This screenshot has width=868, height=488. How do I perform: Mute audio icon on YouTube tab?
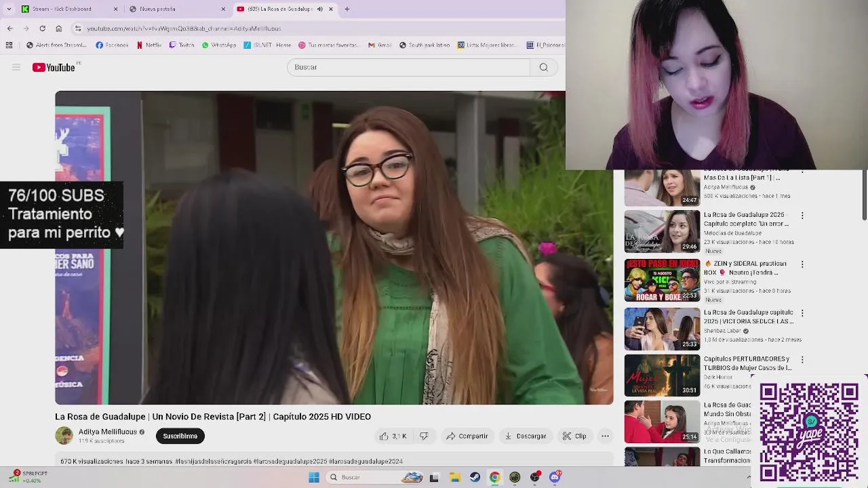(x=320, y=9)
